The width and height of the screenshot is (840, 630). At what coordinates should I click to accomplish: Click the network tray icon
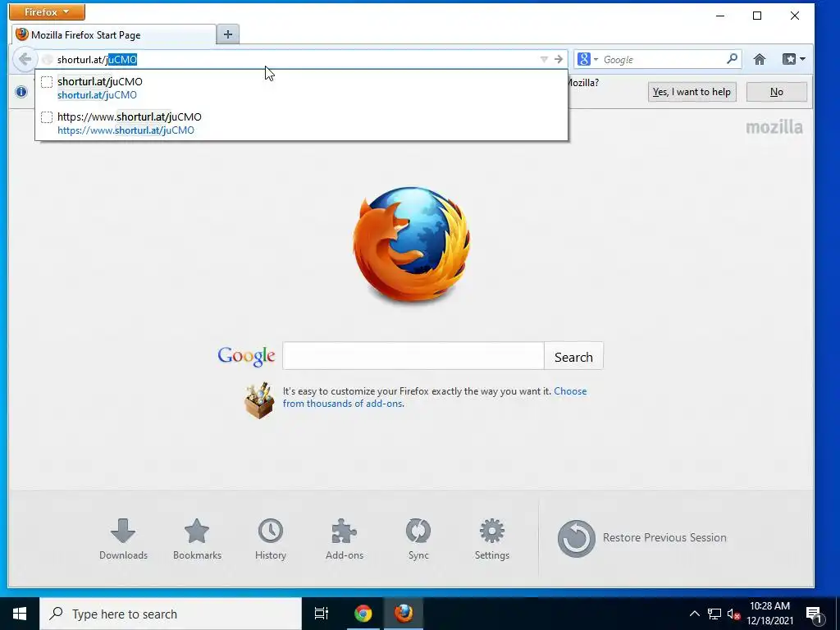(714, 614)
